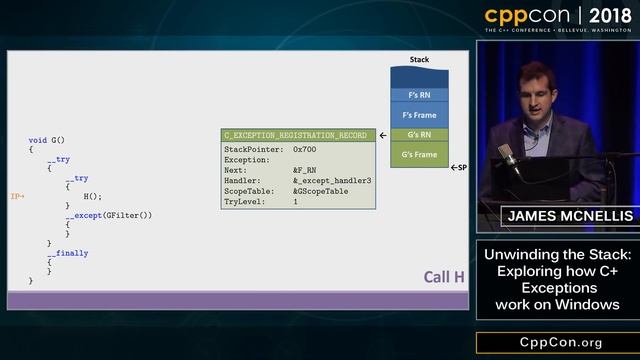Click the '__except(GFilter())' code line

pyautogui.click(x=109, y=215)
